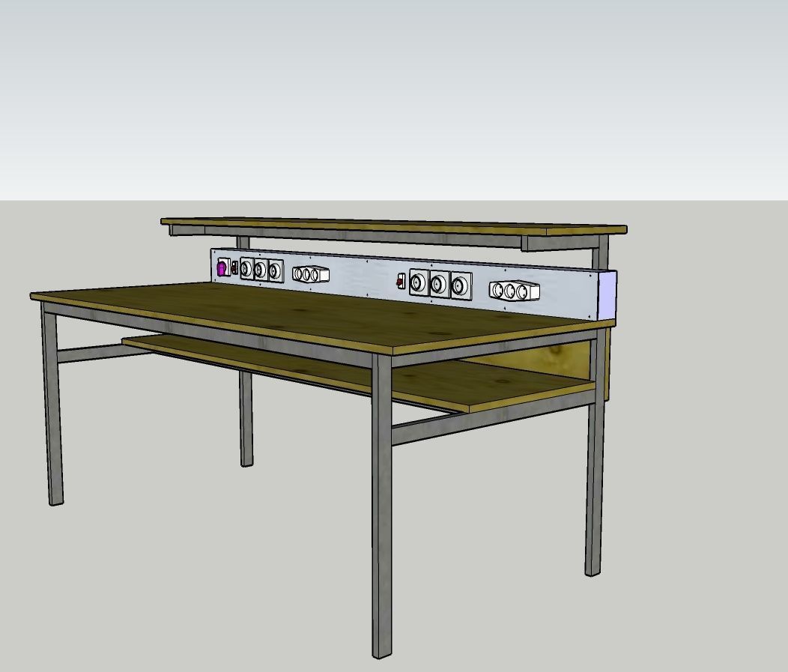
Task: Select the angled triple outlet block on the left
Action: click(x=309, y=274)
